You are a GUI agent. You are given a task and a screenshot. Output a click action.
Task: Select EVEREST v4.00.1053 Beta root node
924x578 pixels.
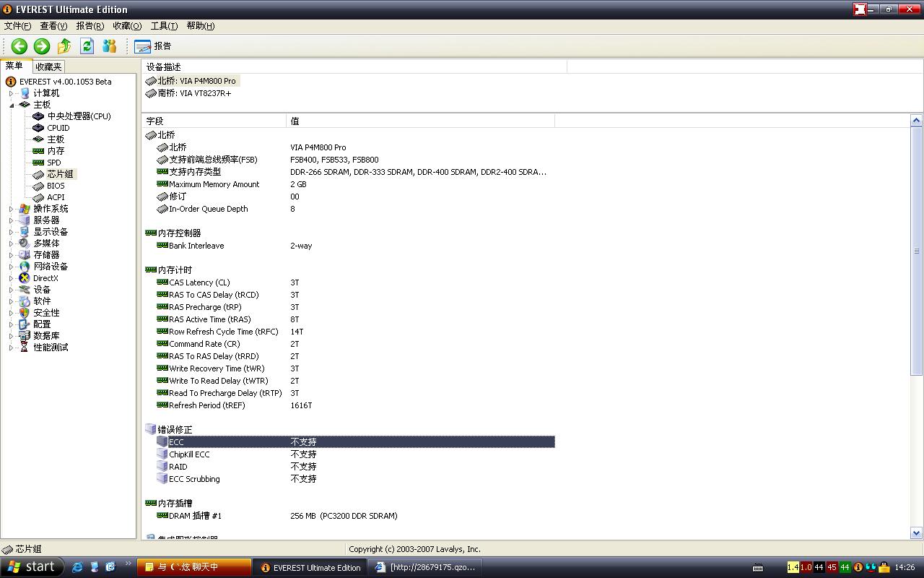[x=65, y=82]
